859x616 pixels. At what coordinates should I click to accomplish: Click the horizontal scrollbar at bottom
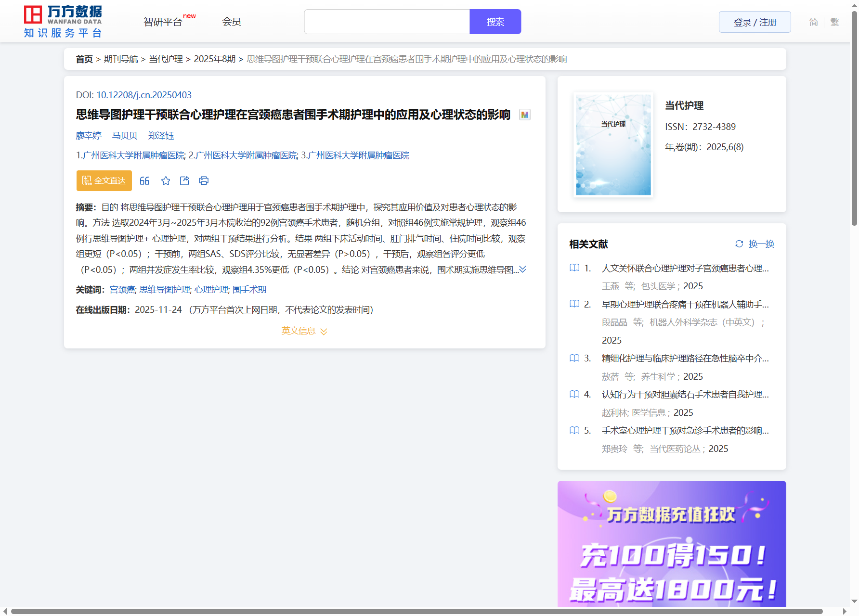point(416,611)
